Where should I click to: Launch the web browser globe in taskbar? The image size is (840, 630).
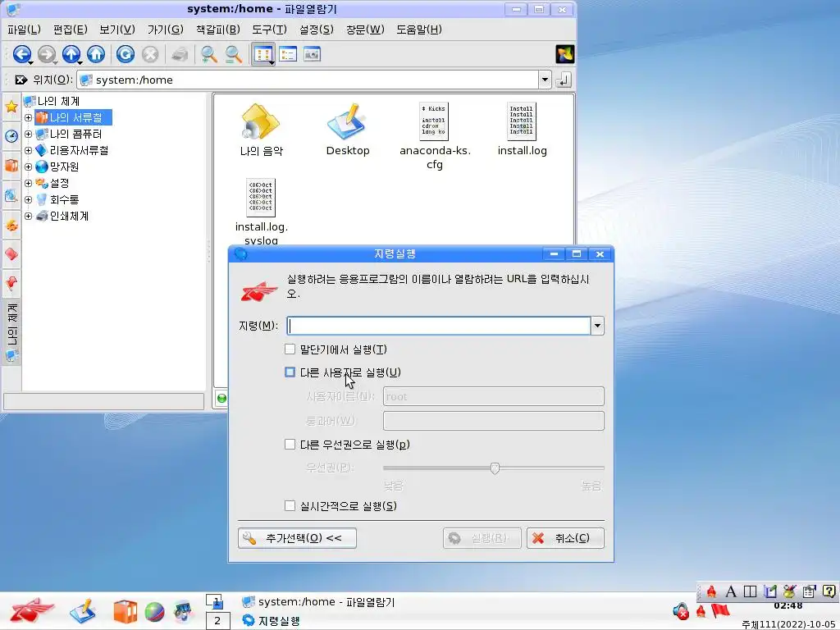coord(154,612)
